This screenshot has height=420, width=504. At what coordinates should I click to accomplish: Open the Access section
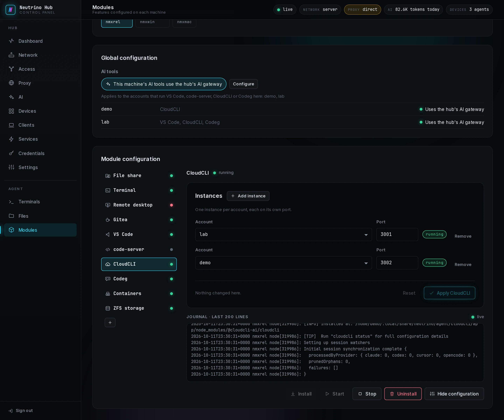(x=40, y=69)
